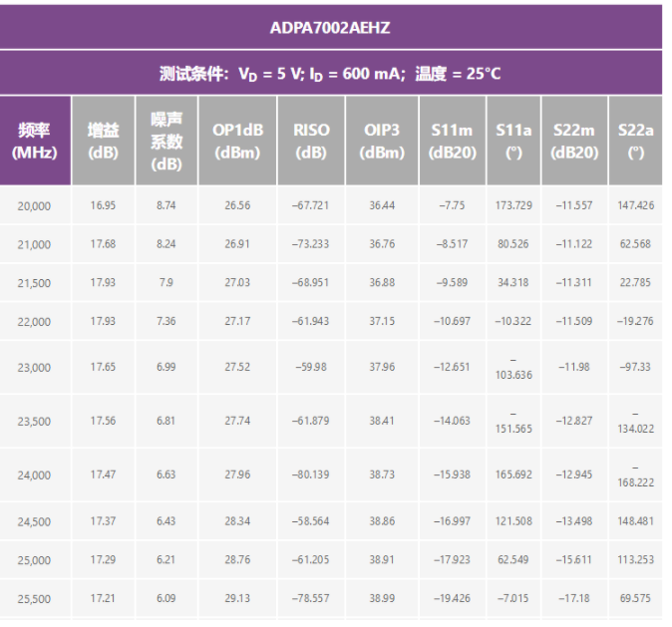Image resolution: width=672 pixels, height=627 pixels.
Task: Click noise figure value 8.74
Action: (x=167, y=205)
